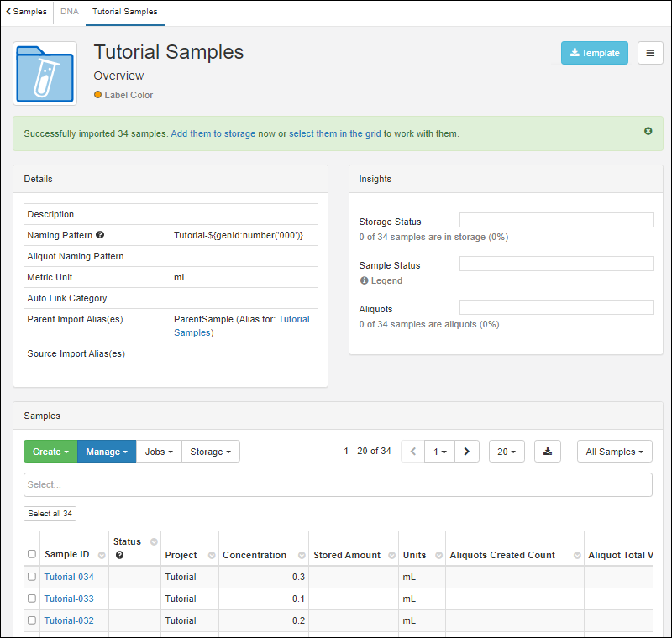The width and height of the screenshot is (672, 638).
Task: Click the Status column help icon
Action: click(119, 555)
